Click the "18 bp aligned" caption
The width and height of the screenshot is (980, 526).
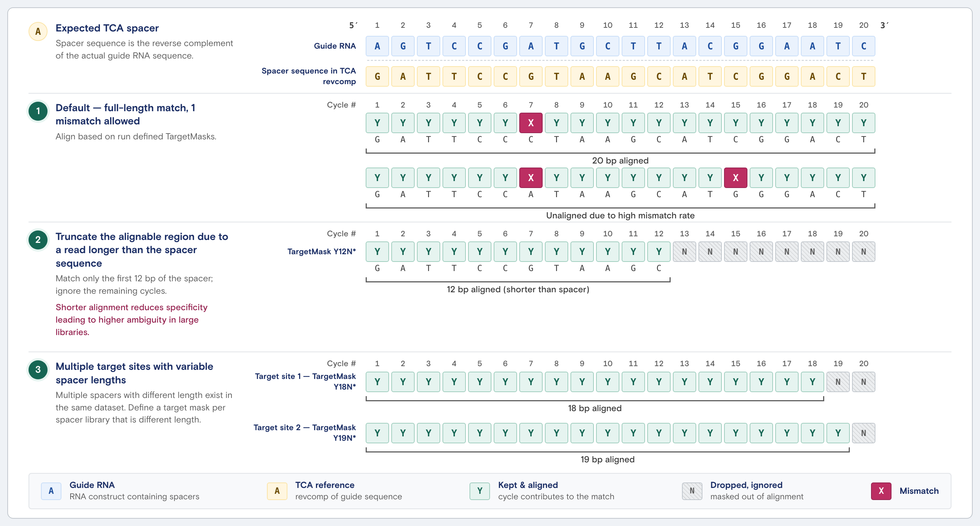(x=595, y=408)
